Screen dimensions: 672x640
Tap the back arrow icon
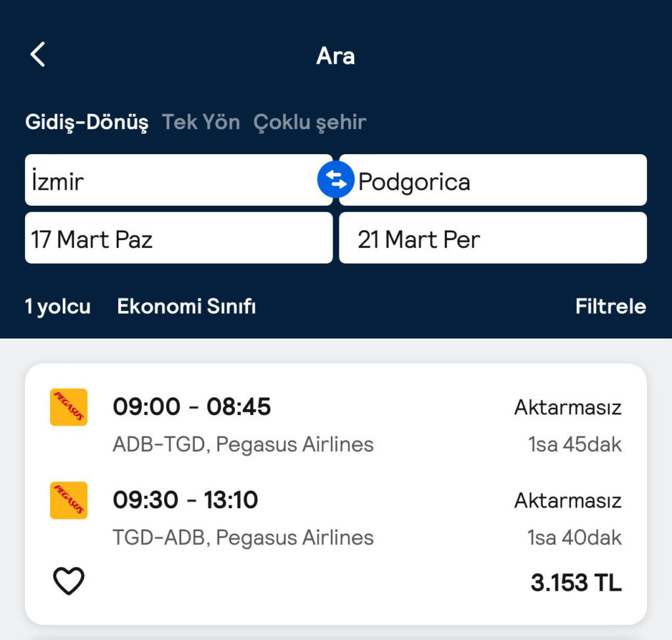[38, 54]
